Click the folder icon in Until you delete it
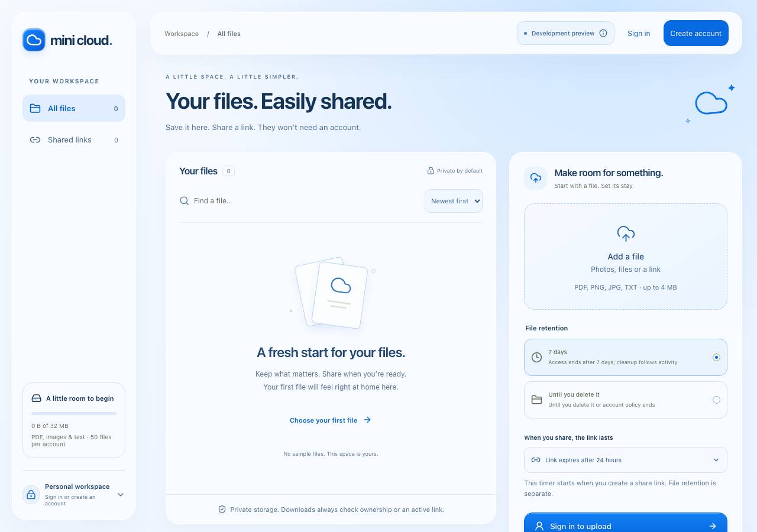The height and width of the screenshot is (532, 757). pos(536,400)
